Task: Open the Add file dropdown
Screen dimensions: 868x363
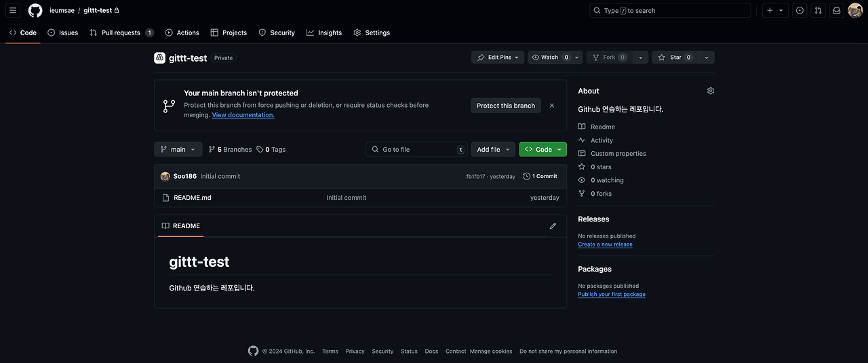Action: 493,150
